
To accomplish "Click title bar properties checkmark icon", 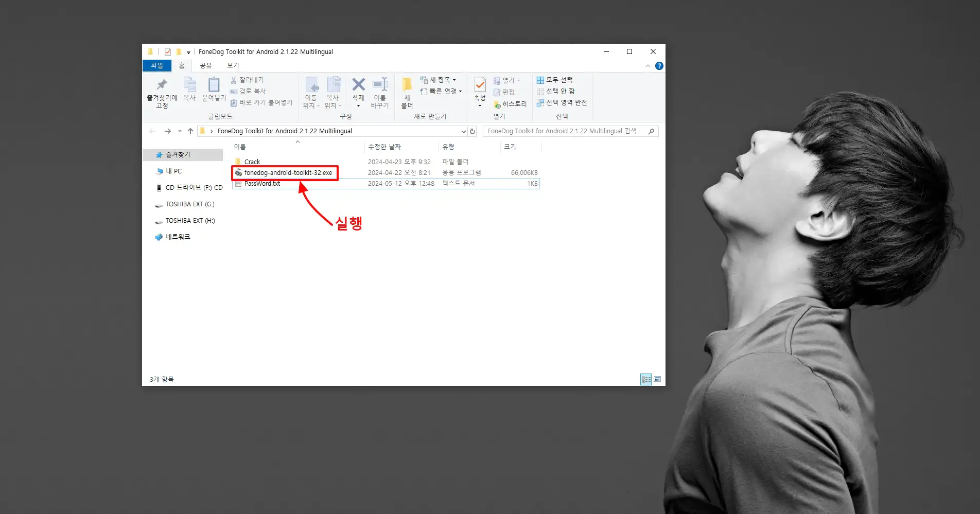I will [x=168, y=52].
